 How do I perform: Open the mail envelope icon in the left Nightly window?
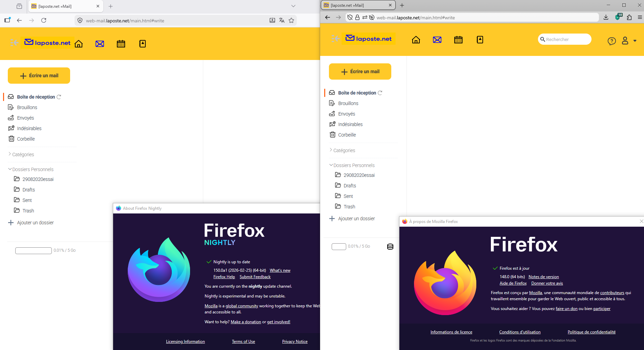click(x=100, y=44)
